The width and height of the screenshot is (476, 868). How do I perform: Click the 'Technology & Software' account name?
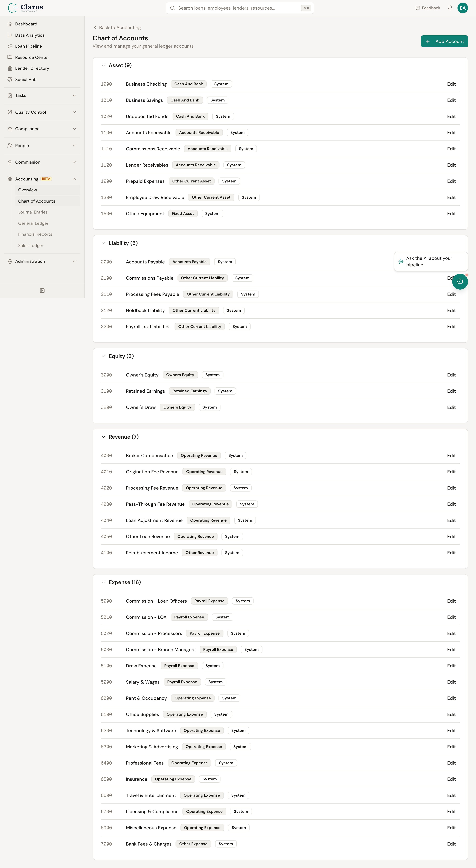[151, 731]
